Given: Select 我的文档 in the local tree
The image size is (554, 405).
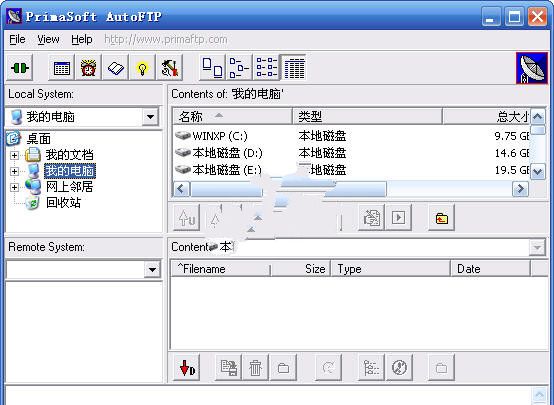Looking at the screenshot, I should point(69,155).
